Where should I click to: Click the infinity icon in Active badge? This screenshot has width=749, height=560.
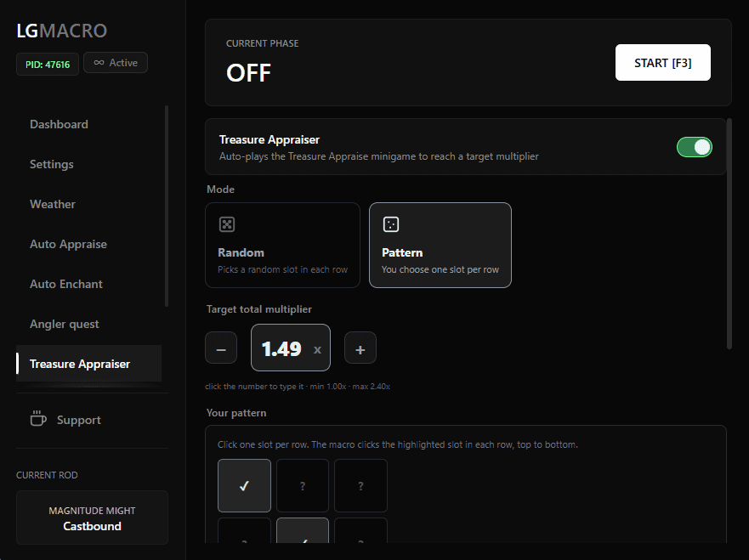[99, 63]
